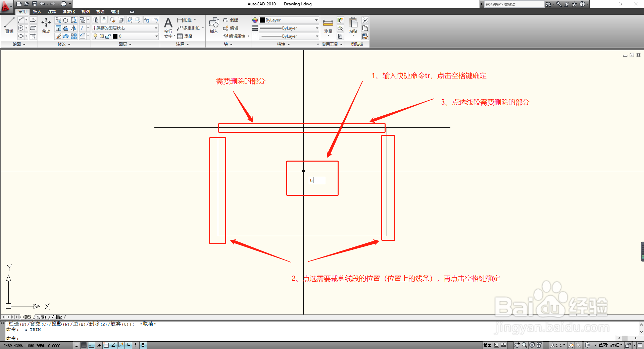Select the Mirror tool icon
Image resolution: width=644 pixels, height=349 pixels.
[x=74, y=28]
